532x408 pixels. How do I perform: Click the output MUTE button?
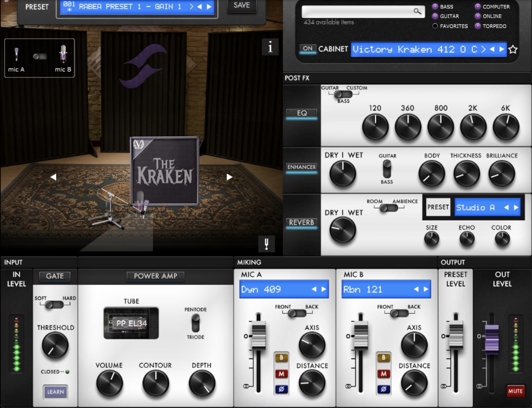[515, 391]
